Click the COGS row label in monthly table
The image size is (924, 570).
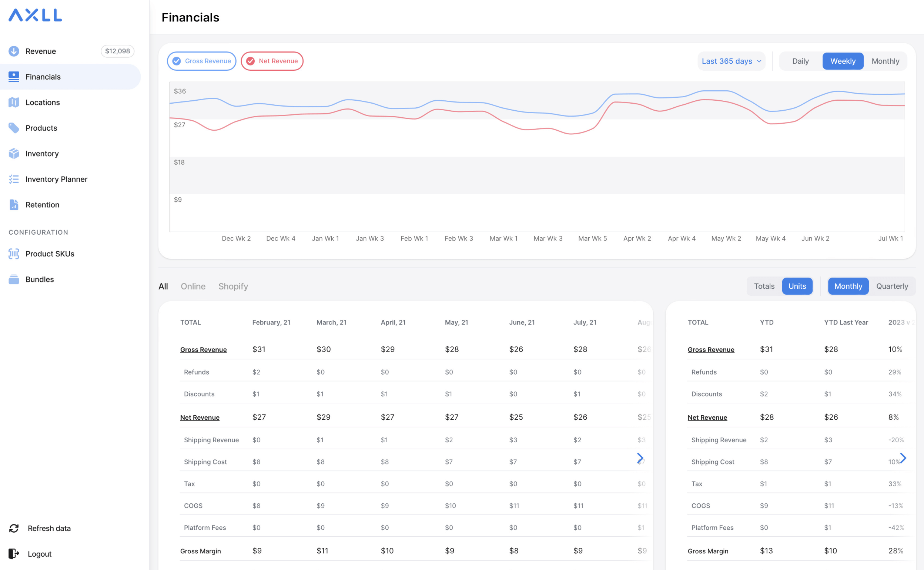(193, 506)
